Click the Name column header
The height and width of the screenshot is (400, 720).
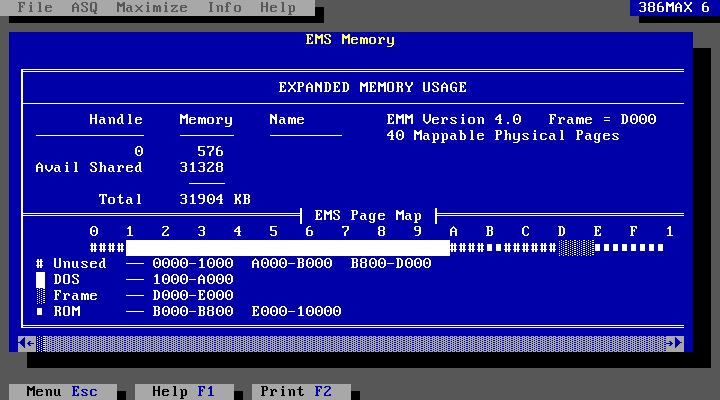click(x=287, y=119)
